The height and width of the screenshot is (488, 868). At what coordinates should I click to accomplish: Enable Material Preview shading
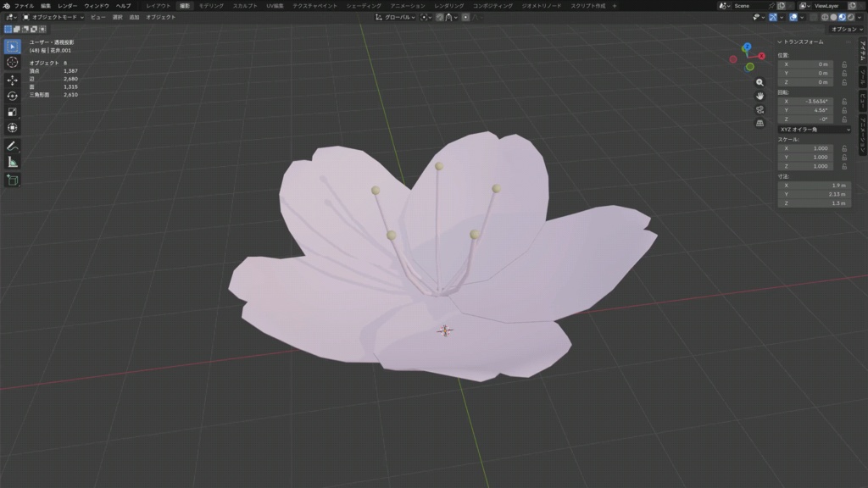click(842, 19)
